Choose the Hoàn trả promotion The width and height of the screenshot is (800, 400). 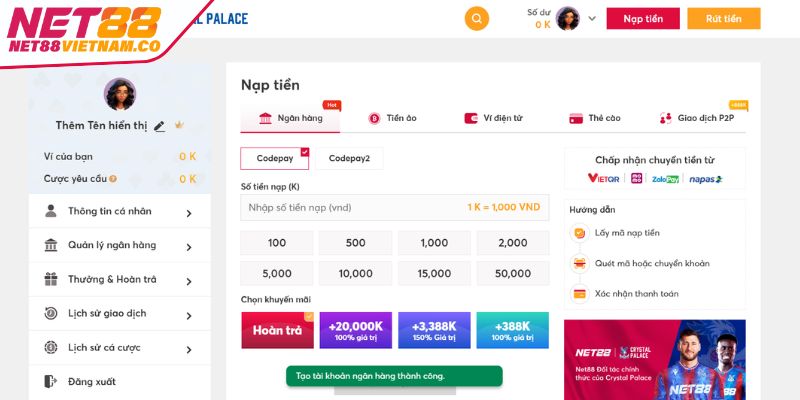277,330
